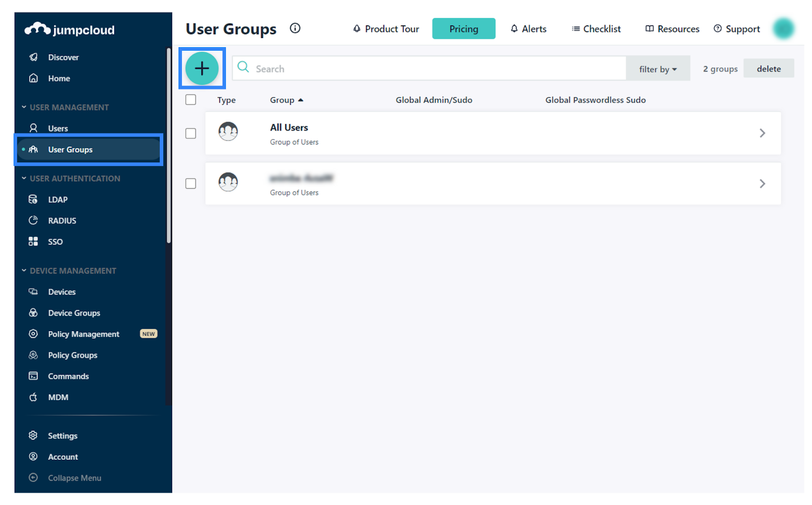Screen dimensions: 812x505
Task: Click the Device Groups icon
Action: tap(33, 313)
